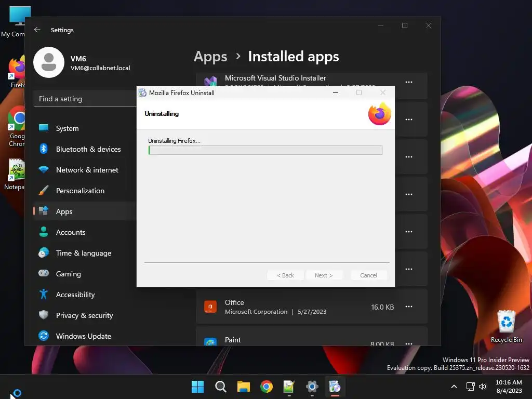This screenshot has height=399, width=532.
Task: Click Apps in the breadcrumb header
Action: coord(210,57)
